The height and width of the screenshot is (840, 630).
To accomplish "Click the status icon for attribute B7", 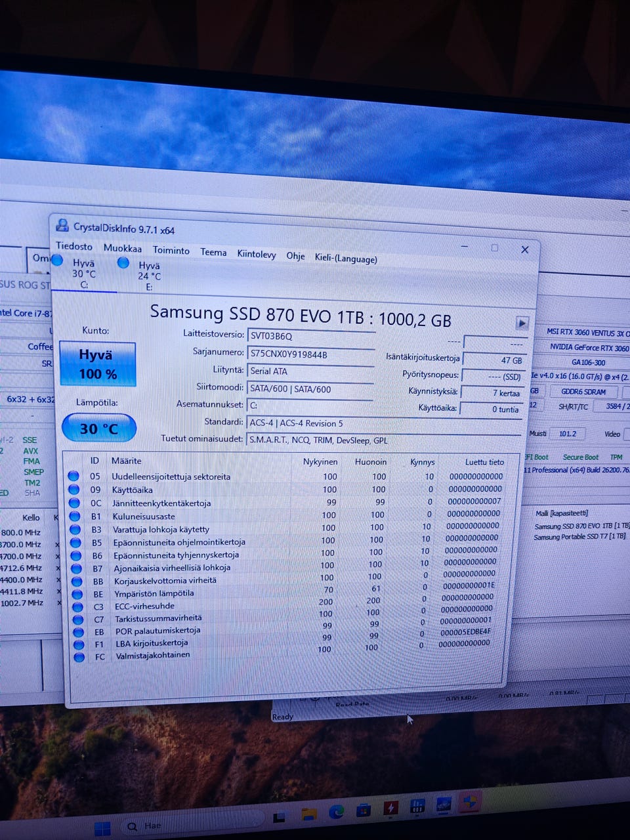I will (76, 568).
